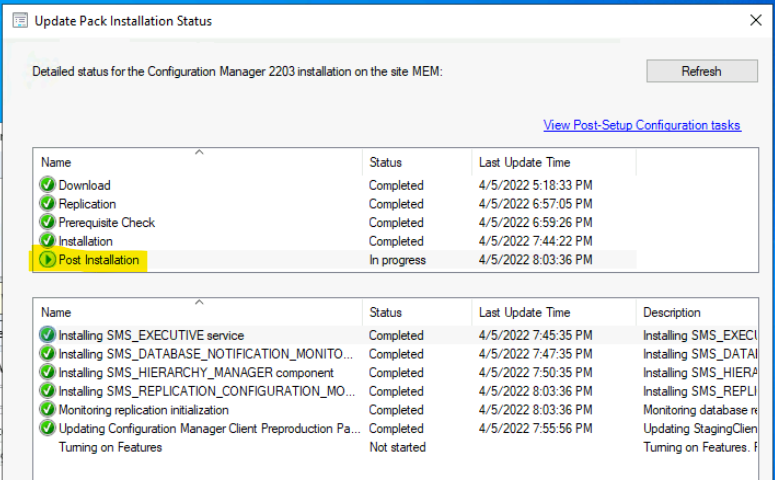The width and height of the screenshot is (775, 480).
Task: Click the Installing SMS_HIERA description cell
Action: click(700, 373)
